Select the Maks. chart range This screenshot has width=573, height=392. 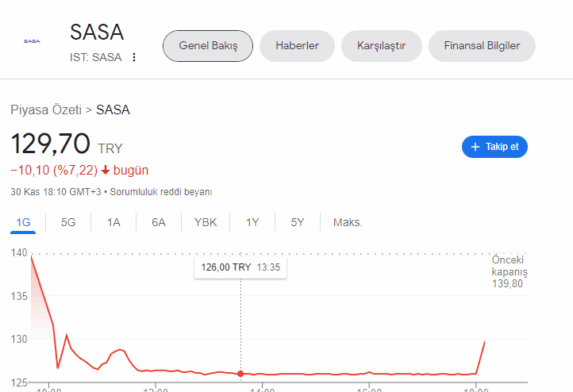[x=348, y=222]
